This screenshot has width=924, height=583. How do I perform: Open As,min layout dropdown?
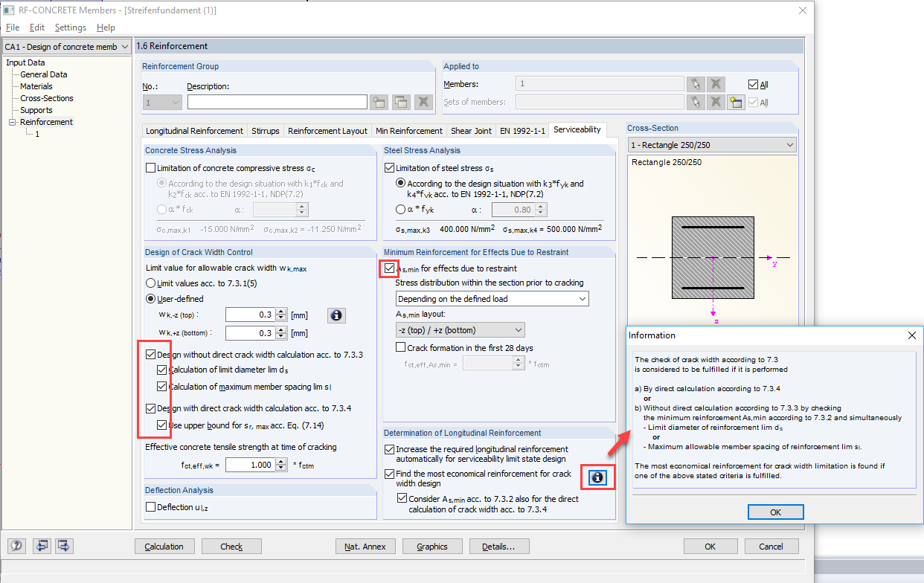click(461, 329)
